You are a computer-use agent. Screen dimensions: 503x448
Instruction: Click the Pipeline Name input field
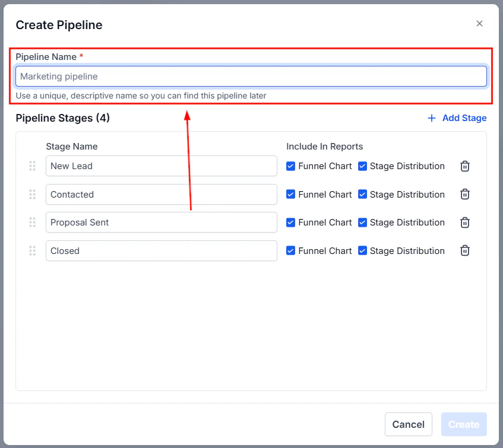[251, 76]
